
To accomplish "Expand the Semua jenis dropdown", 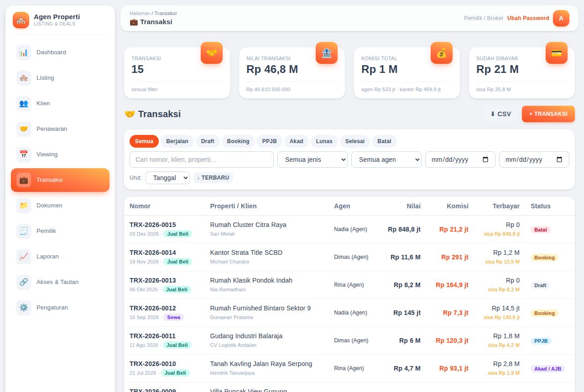I will point(313,160).
